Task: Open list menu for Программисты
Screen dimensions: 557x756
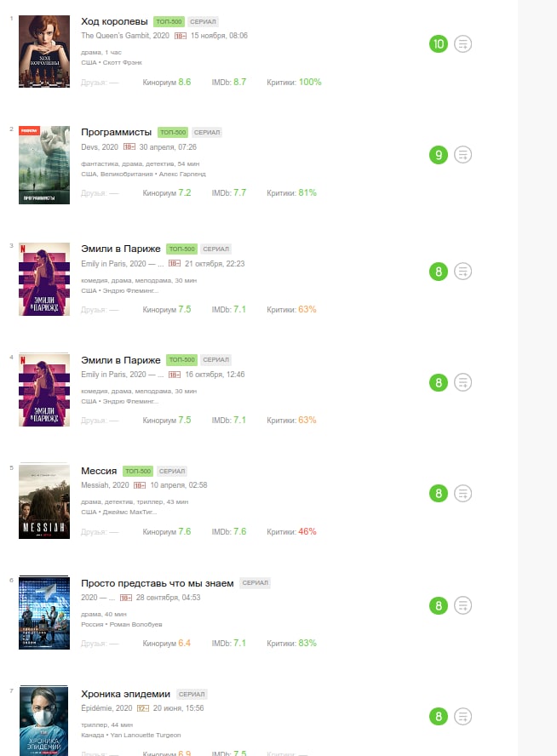Action: tap(463, 155)
